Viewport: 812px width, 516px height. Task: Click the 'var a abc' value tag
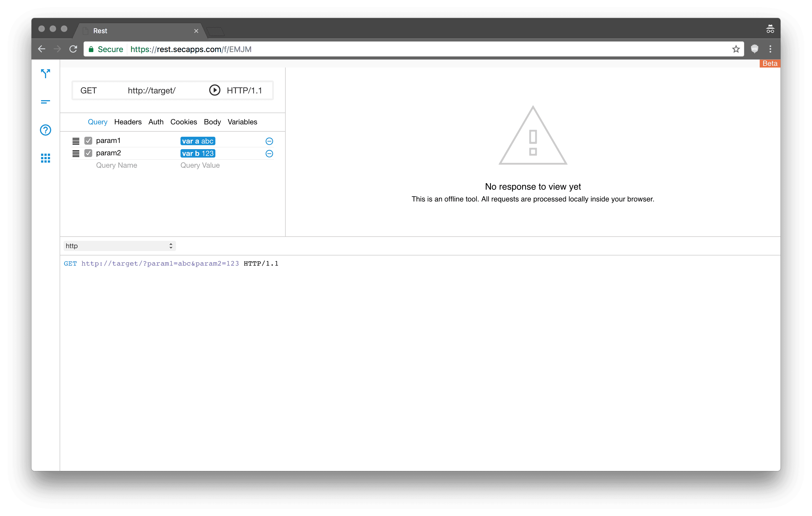click(x=198, y=141)
